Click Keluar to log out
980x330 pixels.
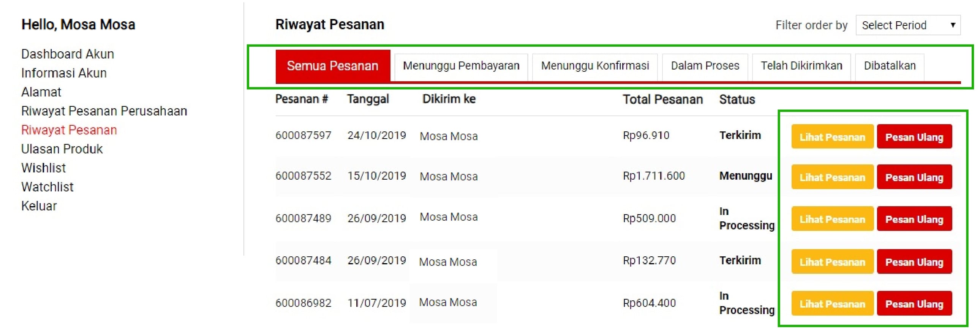[39, 206]
